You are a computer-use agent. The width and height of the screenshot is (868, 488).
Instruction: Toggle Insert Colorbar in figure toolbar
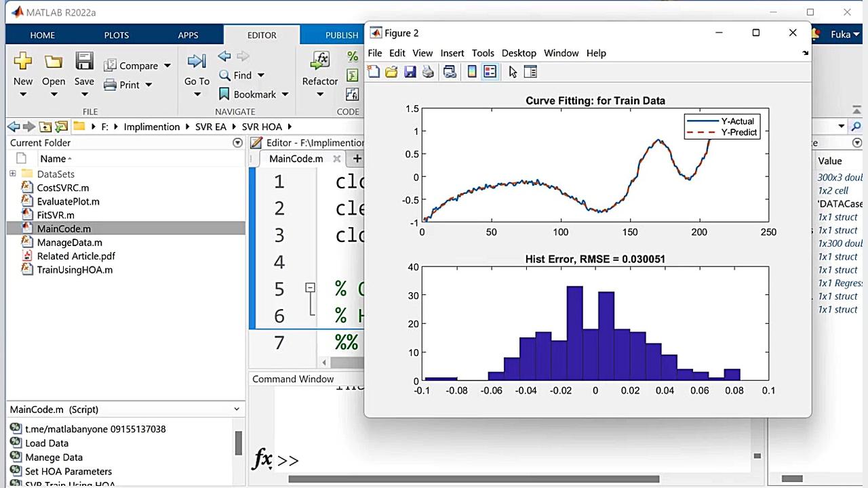pyautogui.click(x=472, y=72)
